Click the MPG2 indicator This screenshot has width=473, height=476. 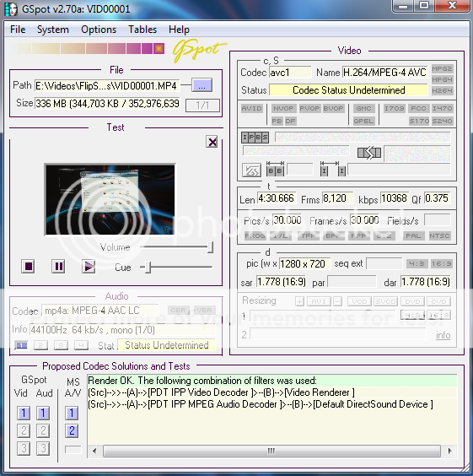[442, 69]
